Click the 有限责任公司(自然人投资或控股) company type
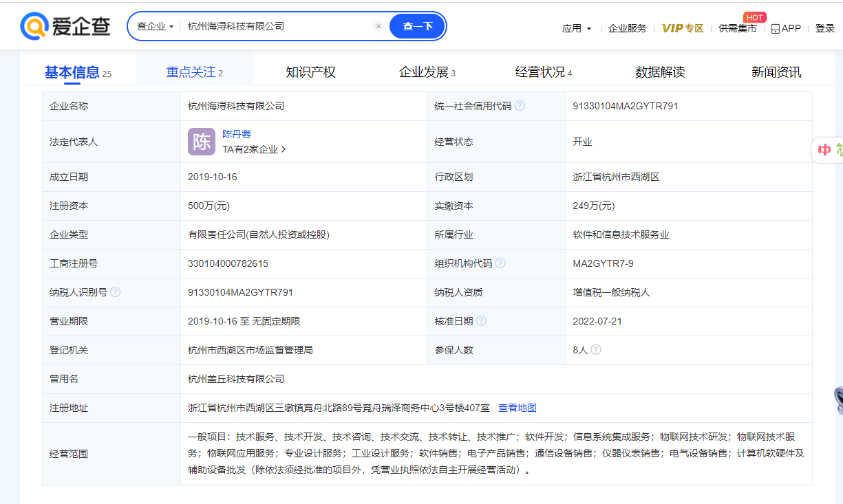The image size is (843, 504). point(259,234)
